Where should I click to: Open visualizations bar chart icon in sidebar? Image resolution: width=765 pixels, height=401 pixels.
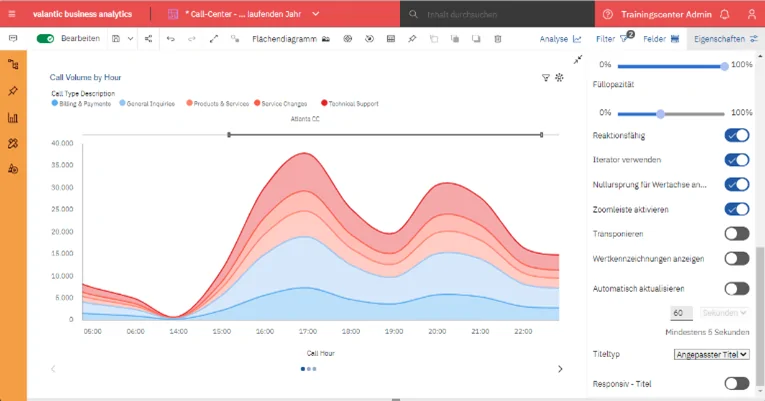click(13, 117)
